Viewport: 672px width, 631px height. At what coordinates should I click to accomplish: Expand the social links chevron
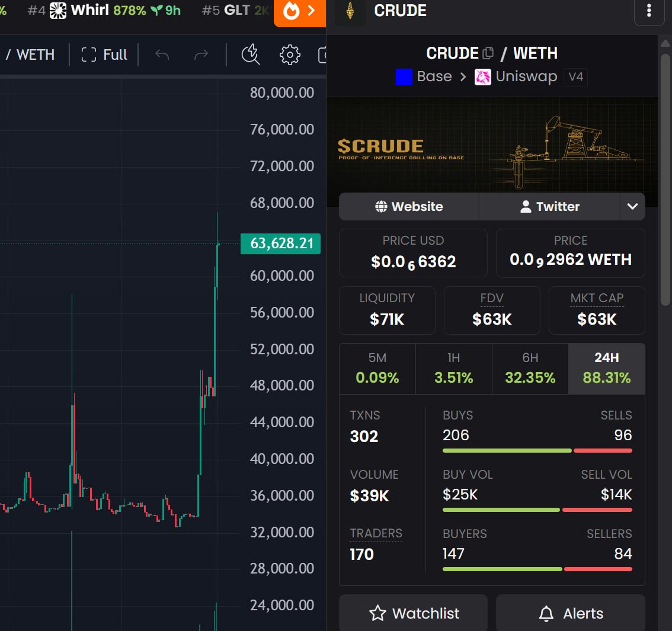[x=632, y=206]
